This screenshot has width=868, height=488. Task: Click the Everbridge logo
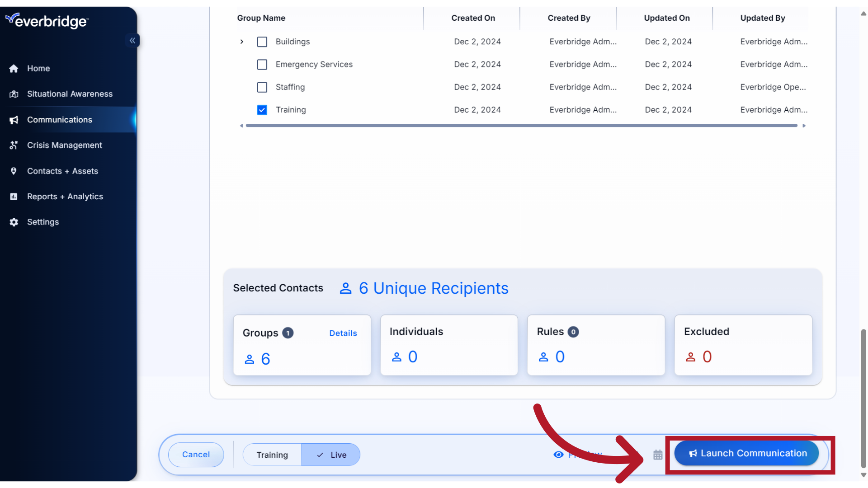coord(47,20)
